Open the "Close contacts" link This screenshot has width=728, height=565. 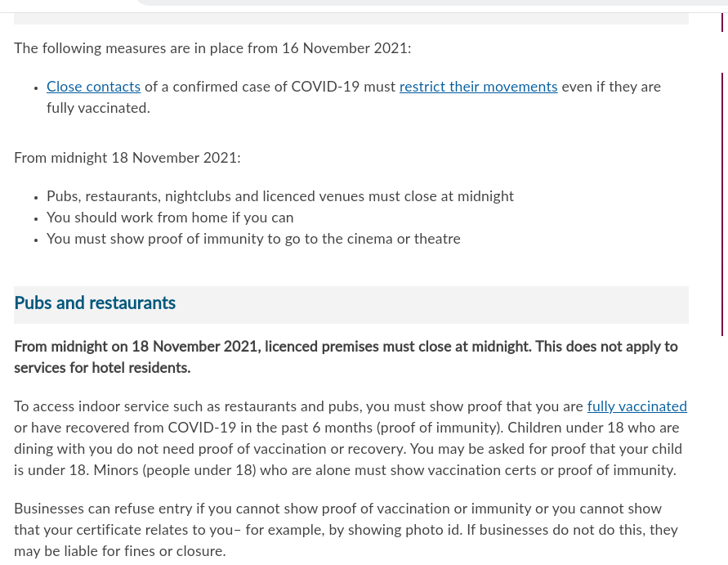[93, 87]
